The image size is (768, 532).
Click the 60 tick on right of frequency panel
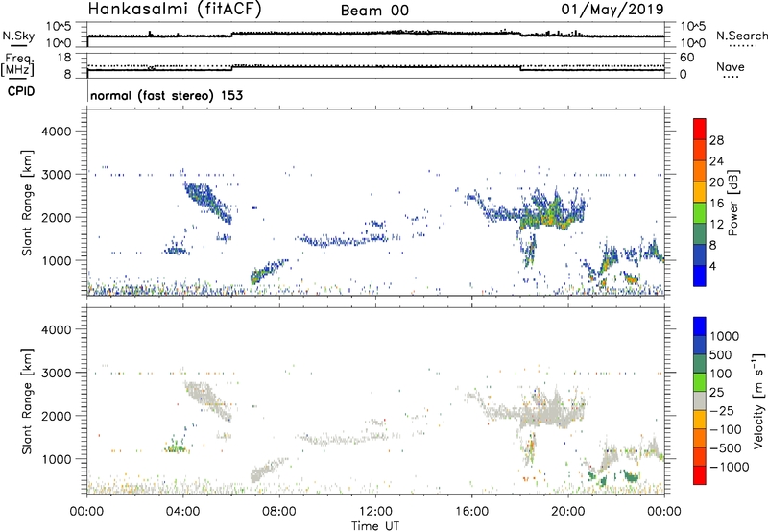[687, 58]
